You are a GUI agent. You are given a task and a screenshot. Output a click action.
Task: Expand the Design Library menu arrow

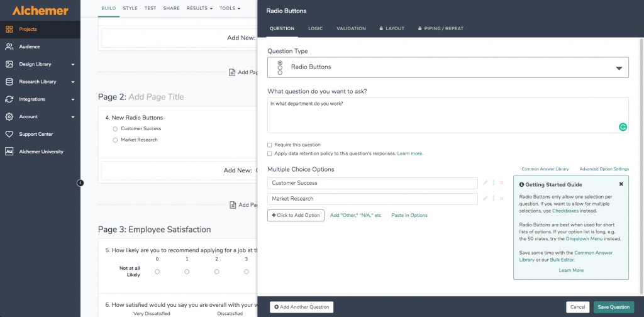click(73, 64)
